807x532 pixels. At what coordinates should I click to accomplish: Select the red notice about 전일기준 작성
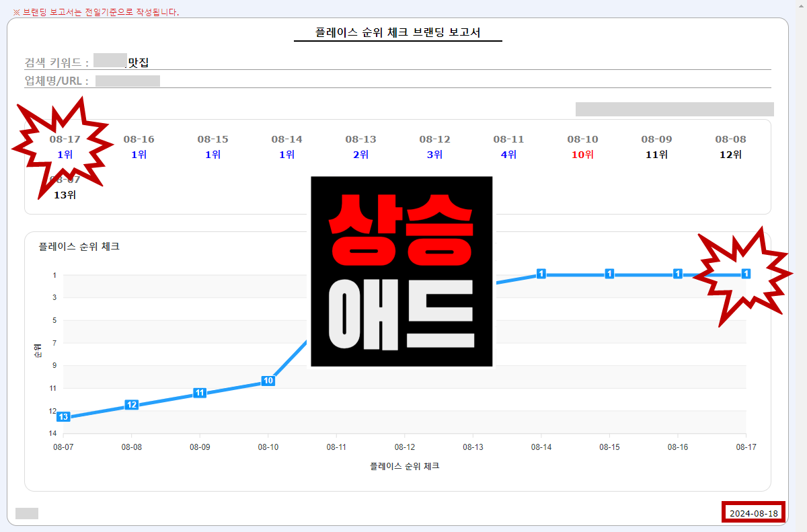96,12
